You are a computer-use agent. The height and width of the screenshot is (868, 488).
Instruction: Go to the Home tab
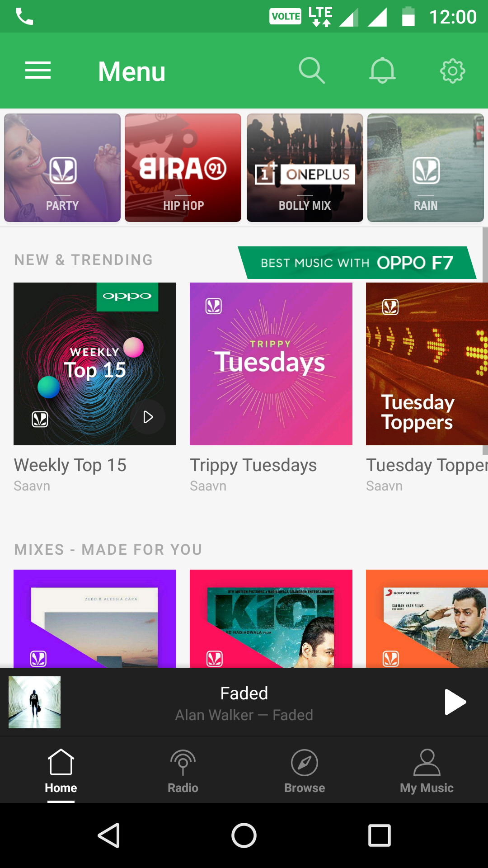(61, 770)
